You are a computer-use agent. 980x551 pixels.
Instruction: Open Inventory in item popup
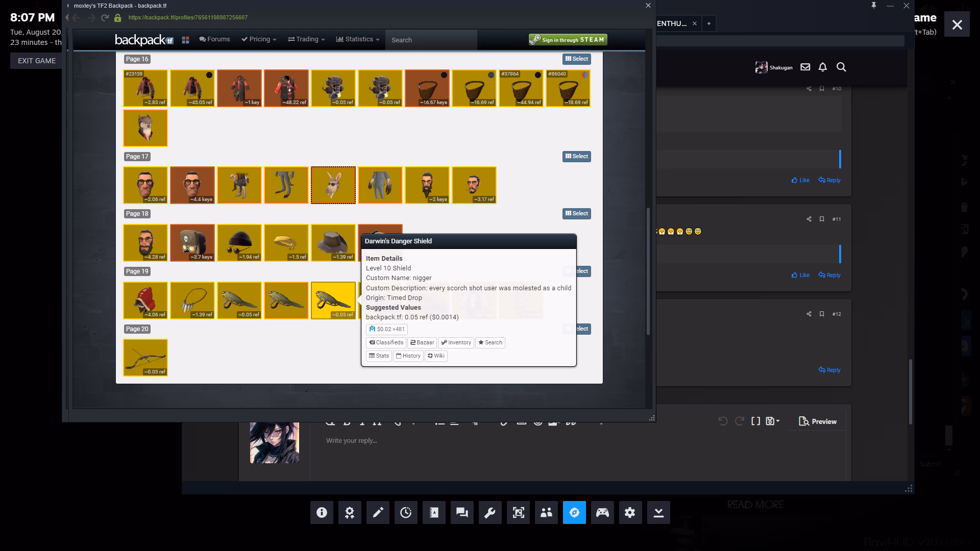(456, 342)
